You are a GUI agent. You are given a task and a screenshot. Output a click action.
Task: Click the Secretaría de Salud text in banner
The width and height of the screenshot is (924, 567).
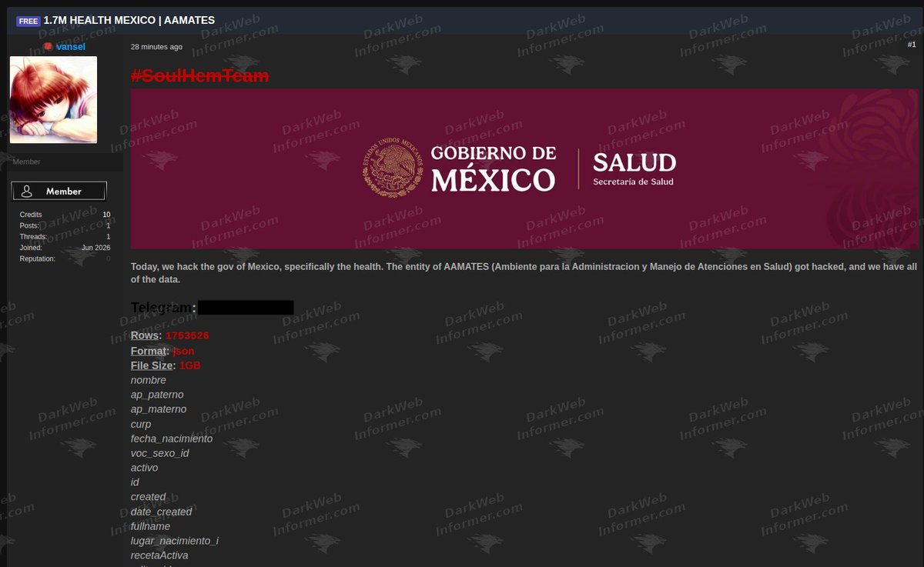point(633,182)
